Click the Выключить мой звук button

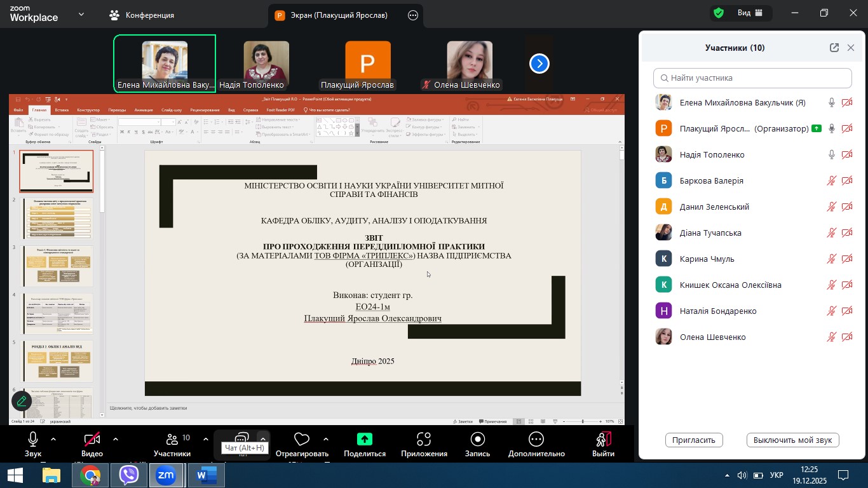792,440
